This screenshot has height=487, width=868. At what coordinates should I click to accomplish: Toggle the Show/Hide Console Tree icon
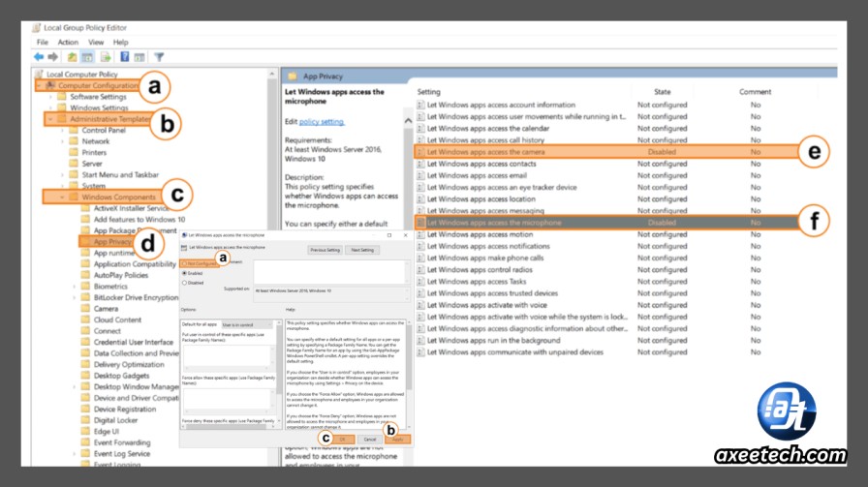pos(87,57)
